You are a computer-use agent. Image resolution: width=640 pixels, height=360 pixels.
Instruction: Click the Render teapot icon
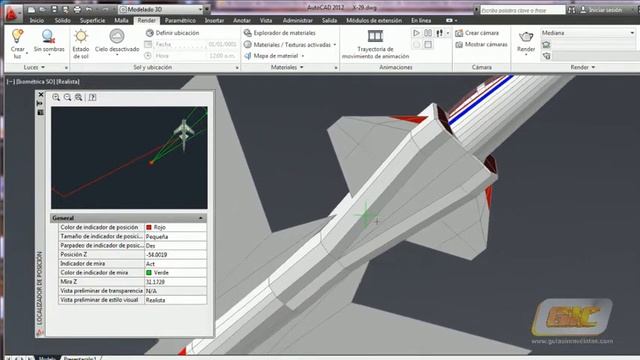526,37
